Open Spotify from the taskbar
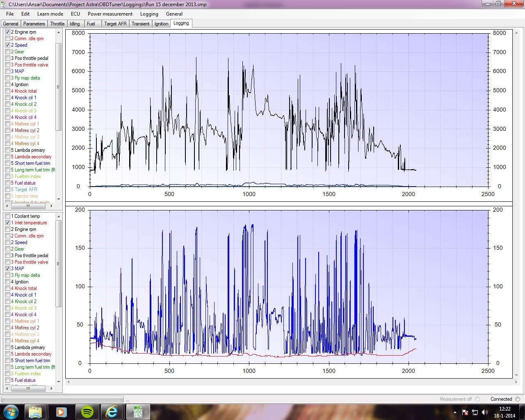 87,412
